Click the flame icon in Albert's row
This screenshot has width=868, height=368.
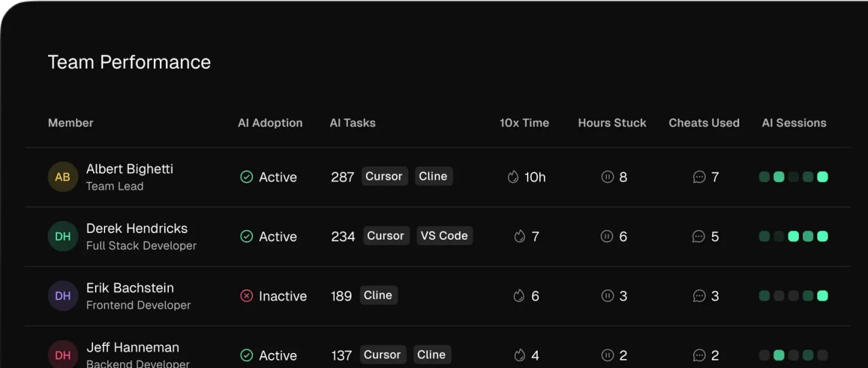513,177
